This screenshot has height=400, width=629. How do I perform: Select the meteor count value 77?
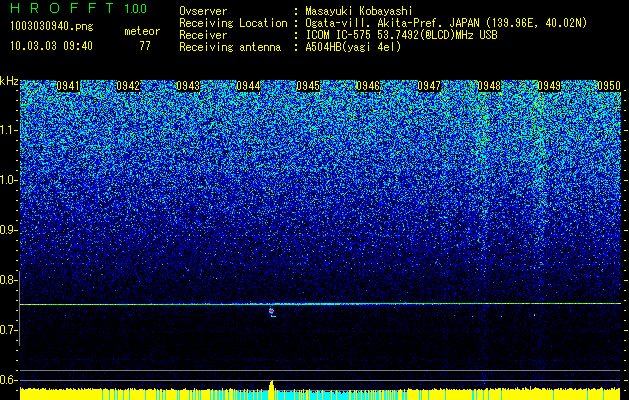(x=145, y=46)
